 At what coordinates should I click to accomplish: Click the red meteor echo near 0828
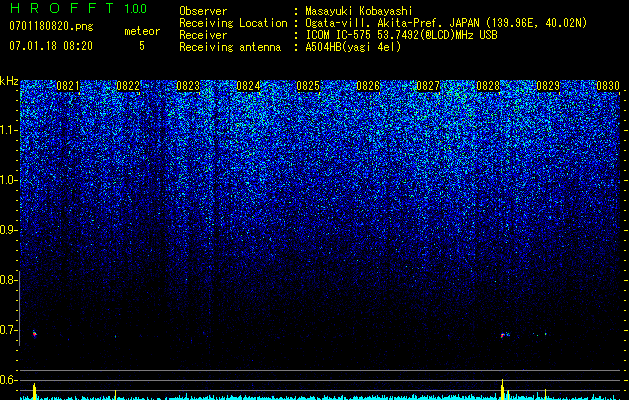point(502,335)
